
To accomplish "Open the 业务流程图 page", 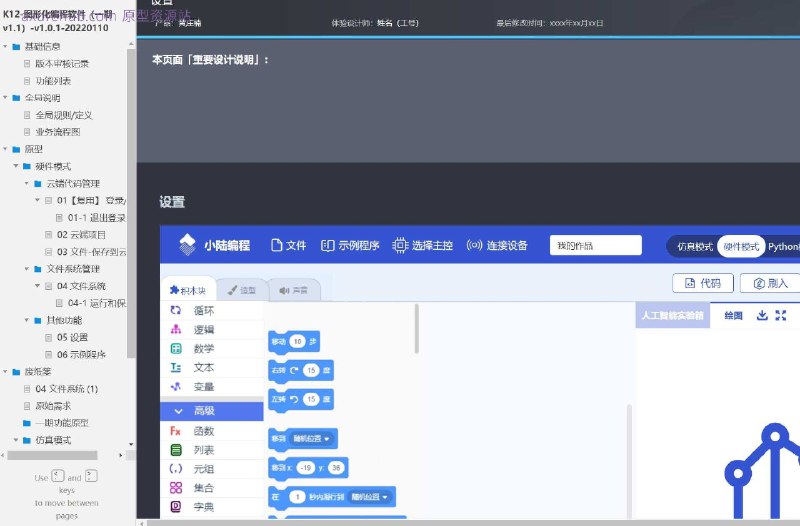I will coord(58,132).
